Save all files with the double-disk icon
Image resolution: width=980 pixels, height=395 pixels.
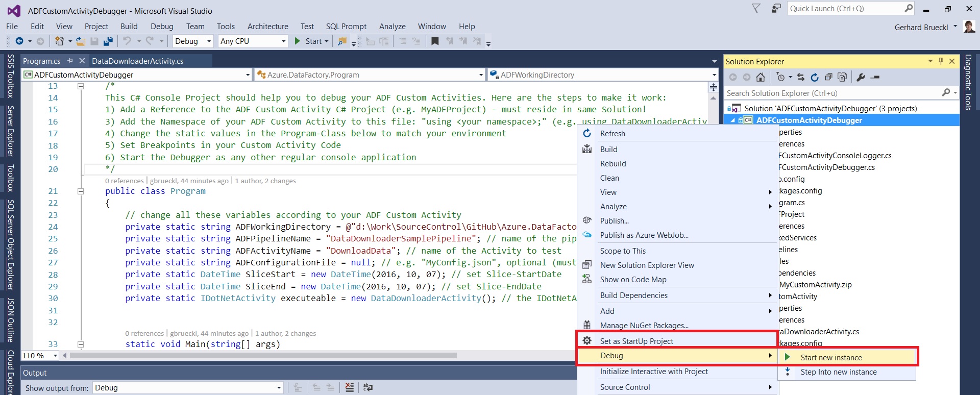pos(108,41)
